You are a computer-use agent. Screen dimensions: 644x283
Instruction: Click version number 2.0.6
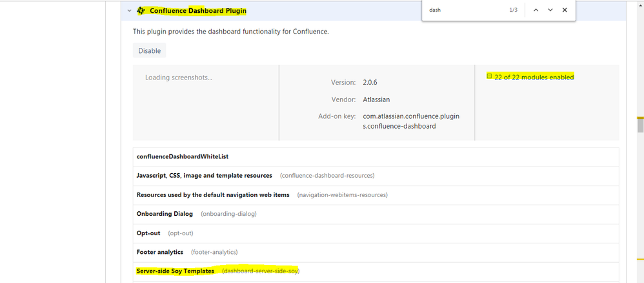[370, 82]
